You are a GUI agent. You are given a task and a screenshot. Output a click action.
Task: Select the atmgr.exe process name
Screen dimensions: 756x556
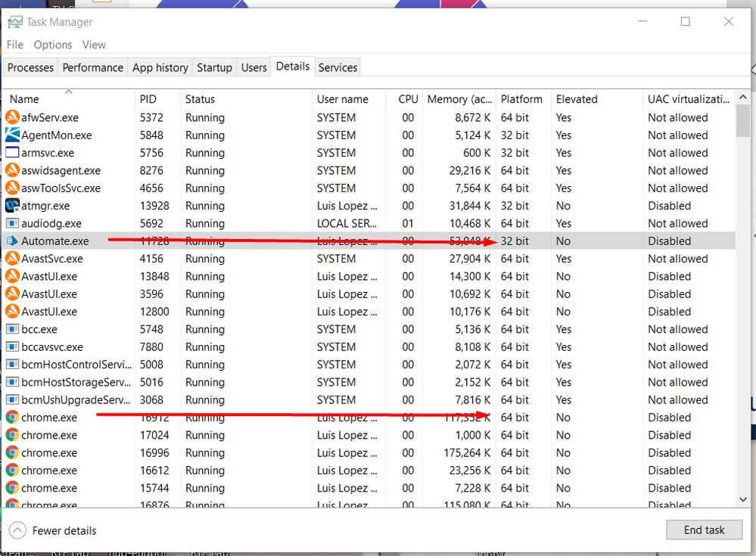[45, 206]
